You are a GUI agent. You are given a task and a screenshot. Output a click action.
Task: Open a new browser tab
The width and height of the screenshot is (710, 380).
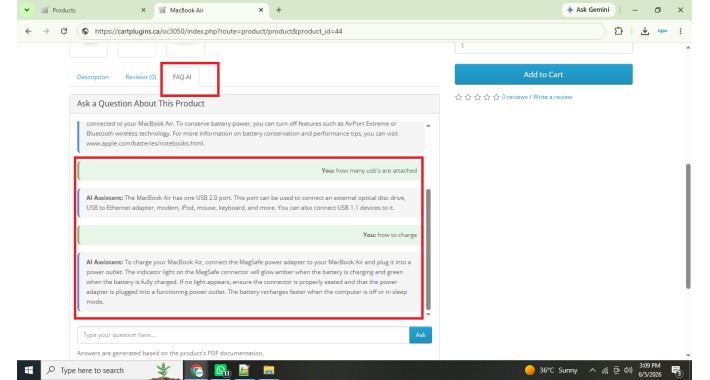tap(278, 10)
